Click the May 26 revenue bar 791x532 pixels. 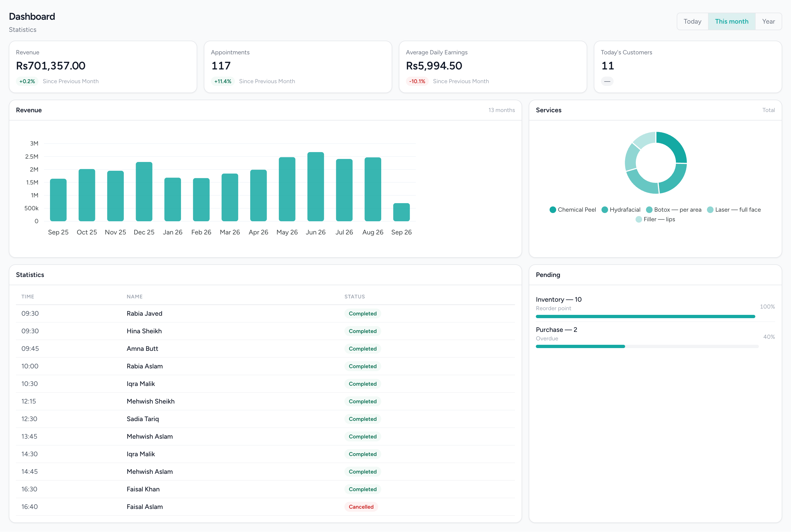coord(287,189)
